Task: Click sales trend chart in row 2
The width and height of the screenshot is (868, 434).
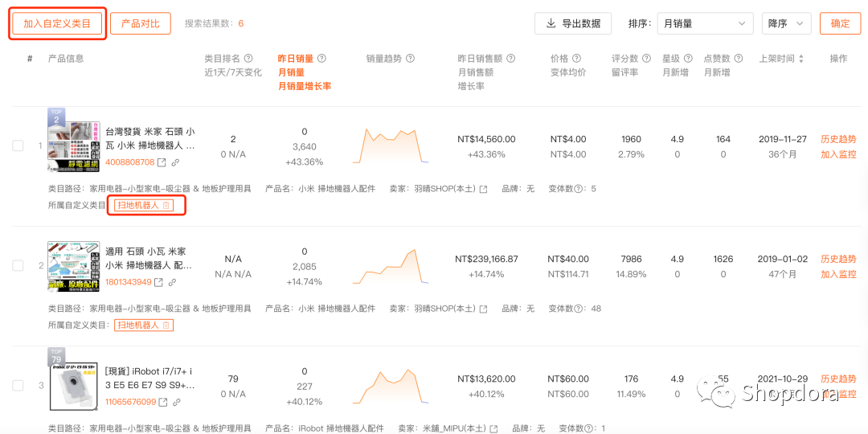Action: (391, 266)
